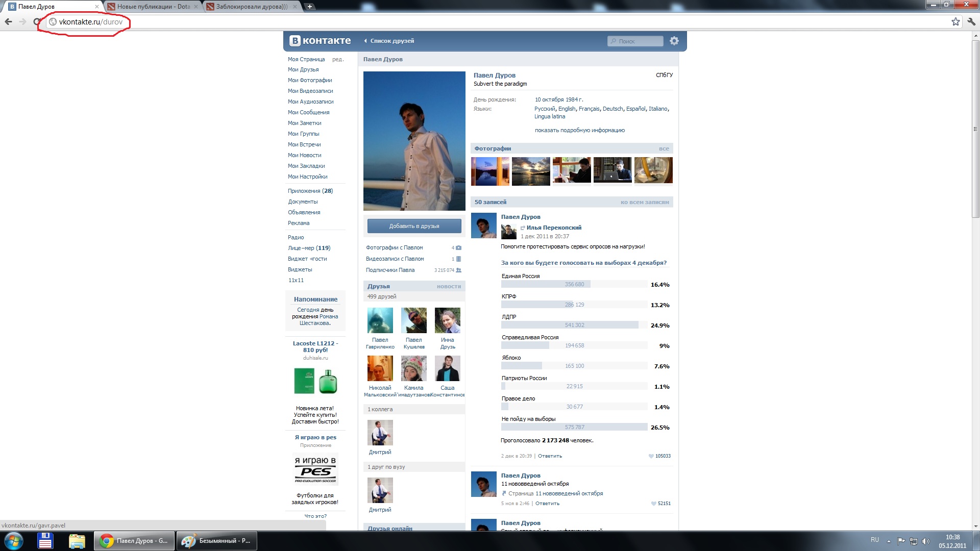Open Подписчики Павла link
Screen dimensions: 980x551
pyautogui.click(x=390, y=270)
